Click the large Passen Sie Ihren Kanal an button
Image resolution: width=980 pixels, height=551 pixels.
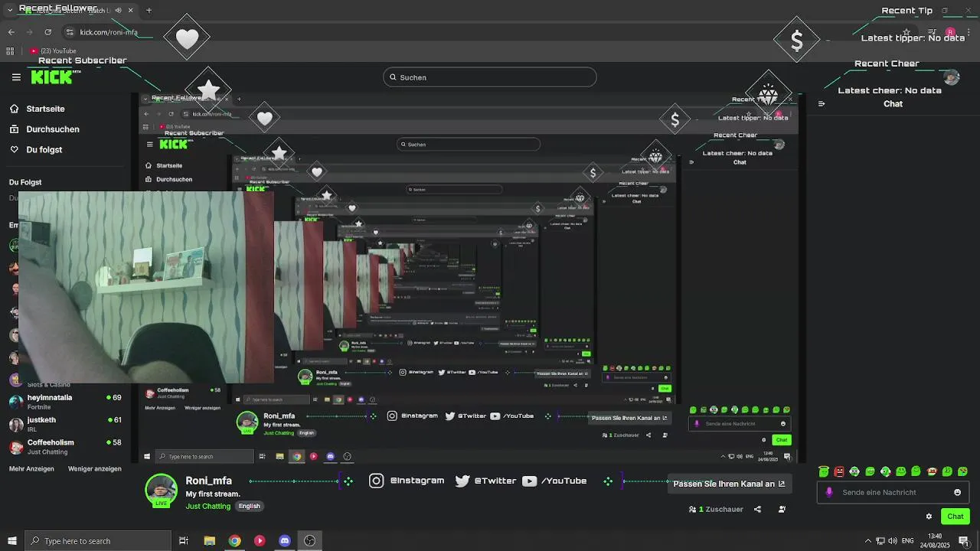[729, 484]
